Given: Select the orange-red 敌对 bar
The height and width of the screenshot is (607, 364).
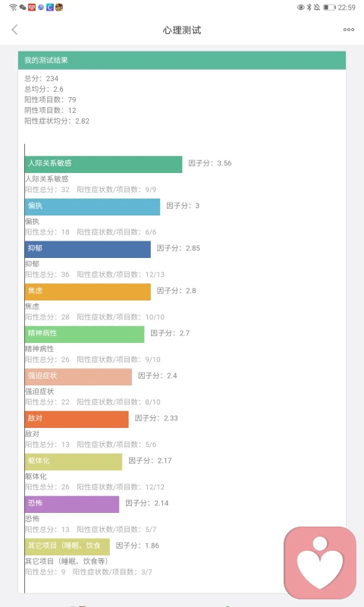Looking at the screenshot, I should 77,420.
